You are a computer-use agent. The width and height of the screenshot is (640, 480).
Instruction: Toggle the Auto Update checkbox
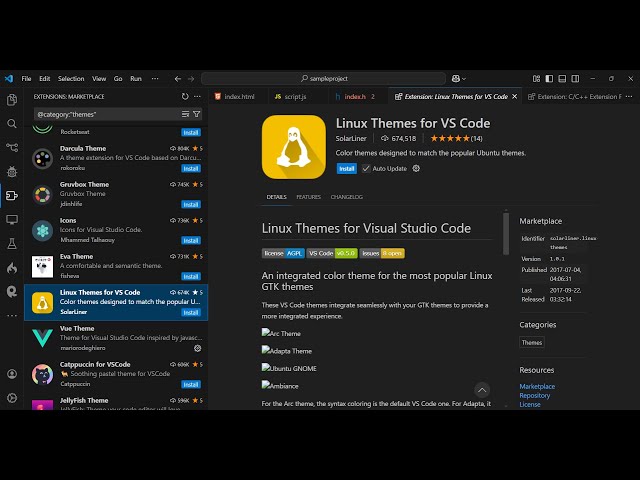click(x=366, y=168)
